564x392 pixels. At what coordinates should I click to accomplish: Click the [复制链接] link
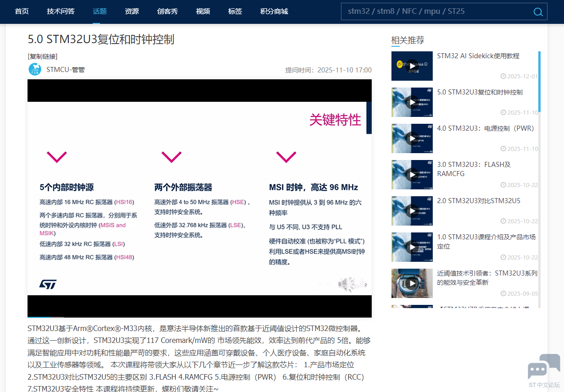[x=43, y=56]
